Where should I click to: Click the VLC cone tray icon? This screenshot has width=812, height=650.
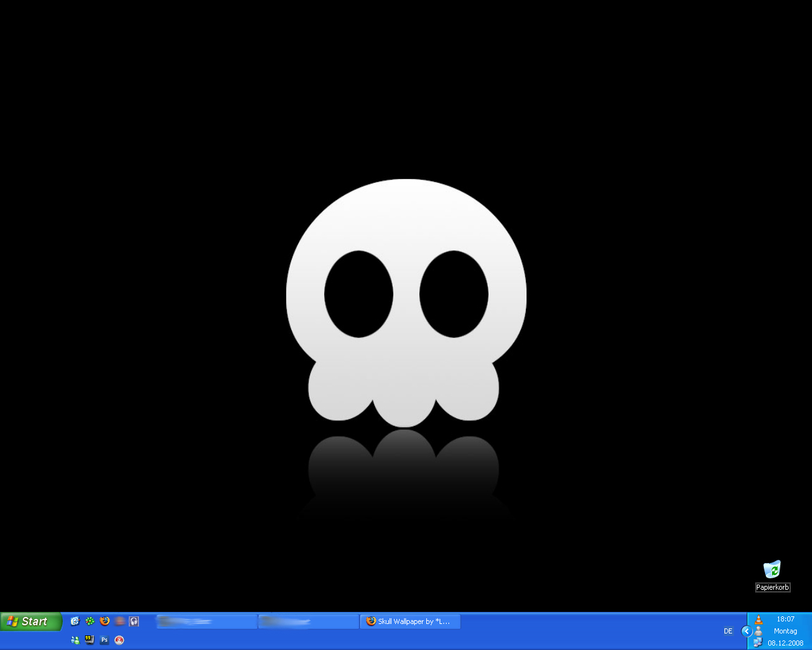click(x=758, y=619)
